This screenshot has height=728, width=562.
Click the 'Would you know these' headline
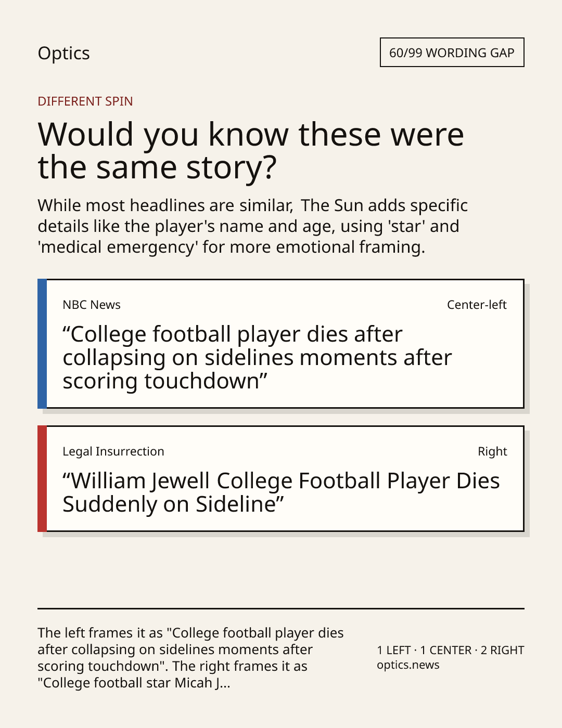pos(251,150)
